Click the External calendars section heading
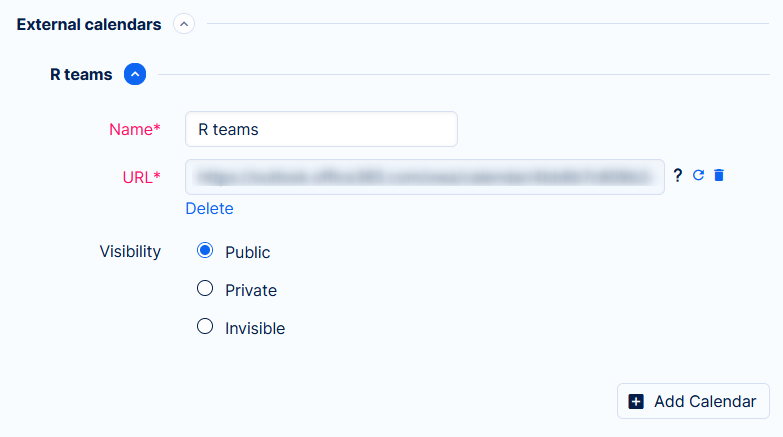The image size is (783, 437). 89,24
